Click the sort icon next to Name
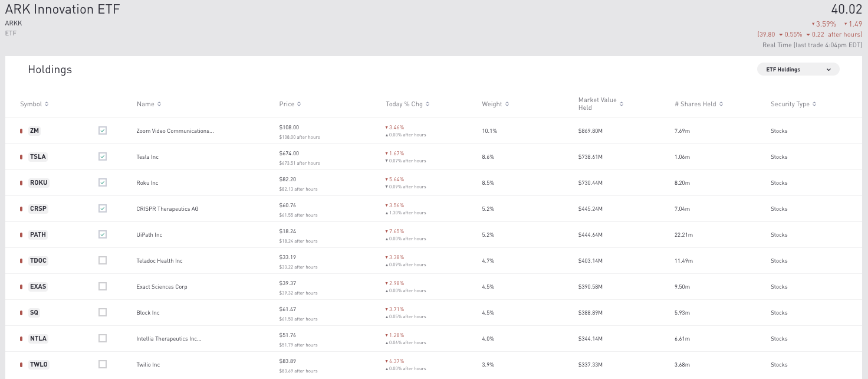The height and width of the screenshot is (379, 868). [159, 104]
